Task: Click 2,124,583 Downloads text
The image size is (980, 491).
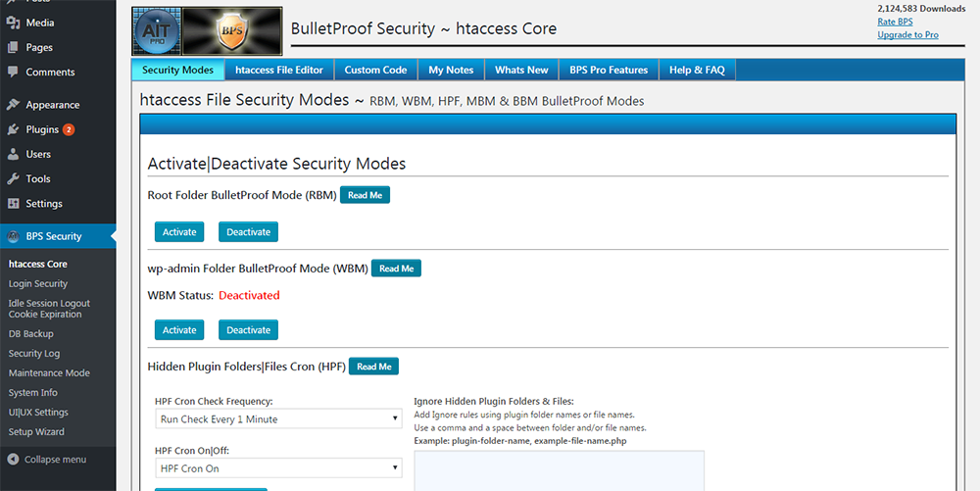Action: pyautogui.click(x=921, y=8)
